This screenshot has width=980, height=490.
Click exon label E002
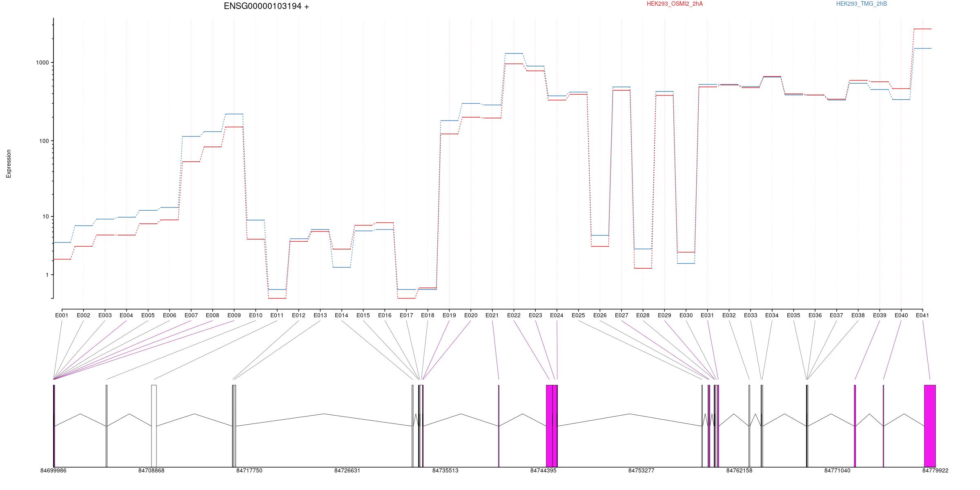click(83, 315)
